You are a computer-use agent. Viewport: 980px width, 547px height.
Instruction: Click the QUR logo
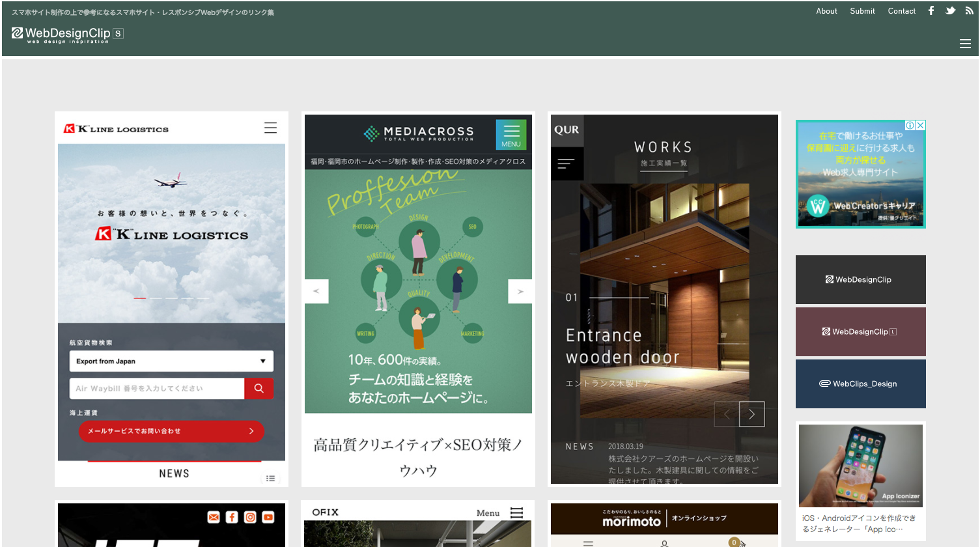click(567, 130)
